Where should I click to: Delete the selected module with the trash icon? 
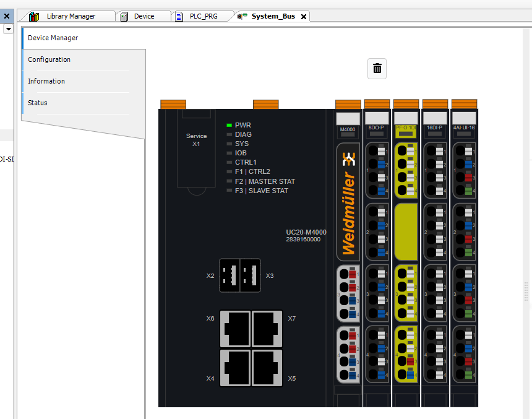pyautogui.click(x=377, y=69)
